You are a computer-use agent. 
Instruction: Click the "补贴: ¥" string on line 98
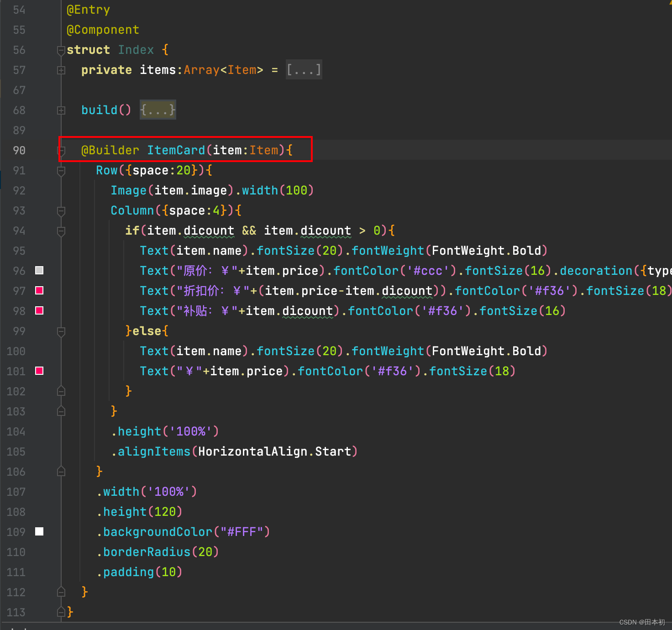[207, 311]
